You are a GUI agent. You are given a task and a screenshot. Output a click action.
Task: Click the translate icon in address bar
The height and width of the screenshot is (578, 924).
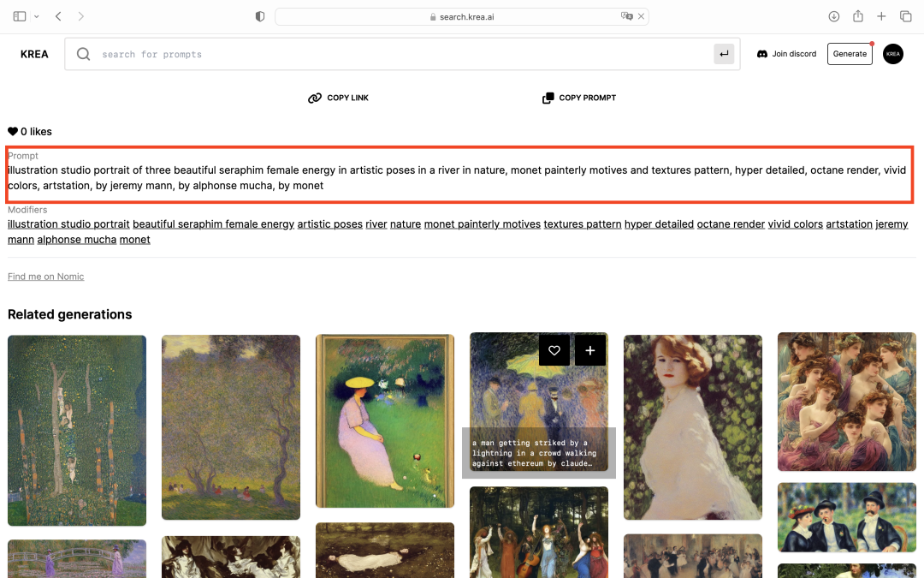[x=626, y=16]
